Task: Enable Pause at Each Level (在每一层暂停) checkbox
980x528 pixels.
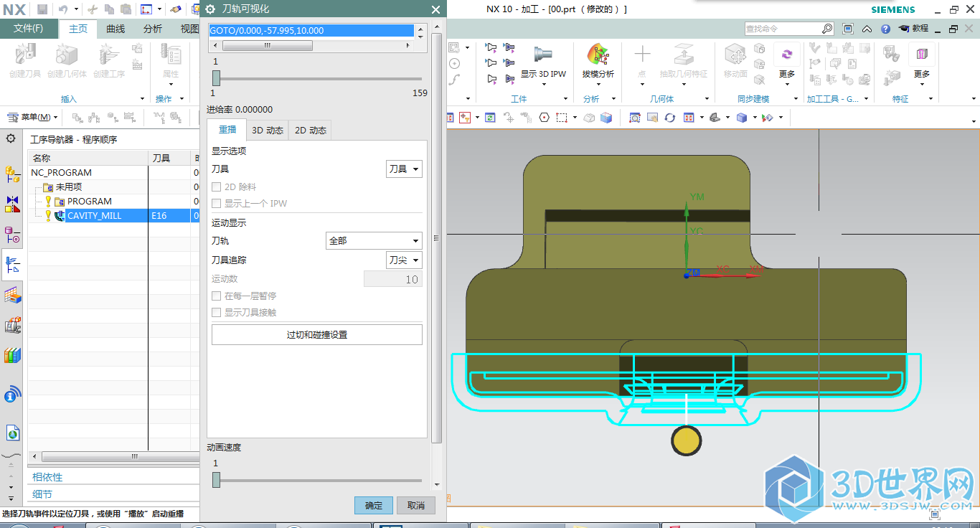Action: pyautogui.click(x=217, y=296)
